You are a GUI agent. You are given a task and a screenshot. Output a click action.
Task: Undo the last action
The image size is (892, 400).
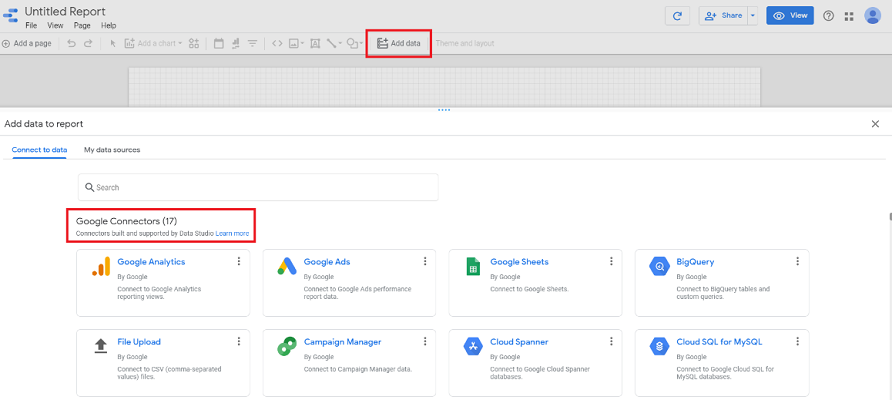point(71,43)
